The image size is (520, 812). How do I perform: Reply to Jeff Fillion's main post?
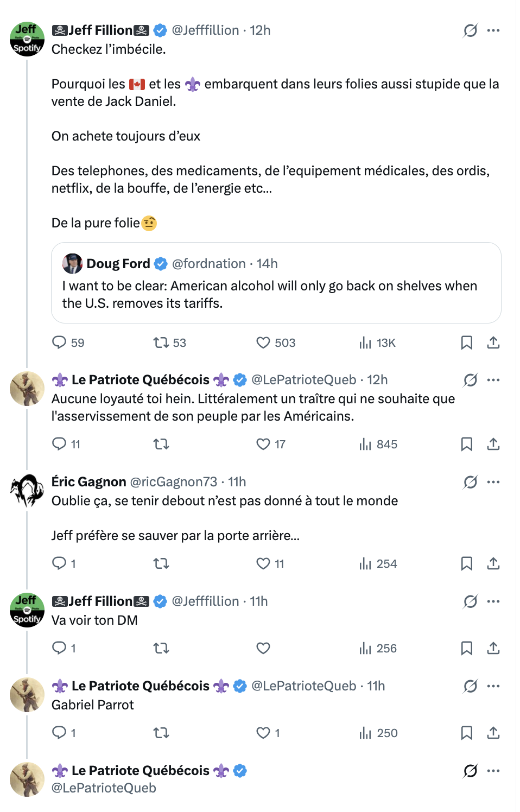(59, 342)
